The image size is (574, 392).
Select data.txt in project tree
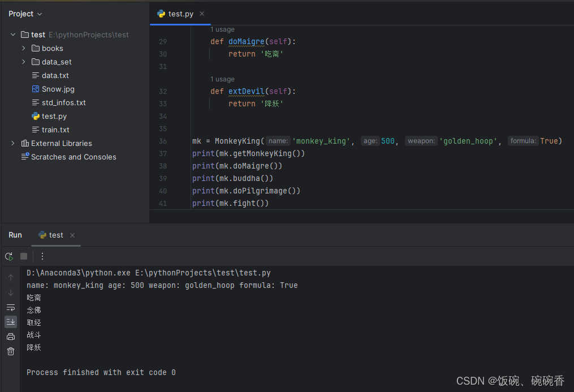pyautogui.click(x=55, y=75)
